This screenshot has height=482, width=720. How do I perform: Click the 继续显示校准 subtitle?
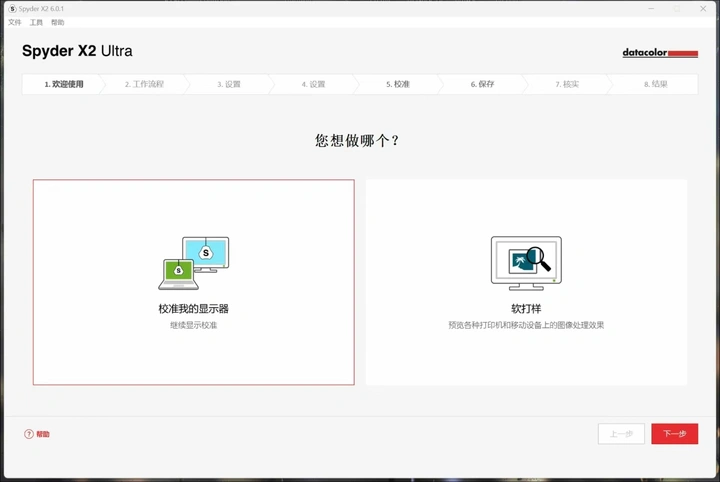tap(193, 325)
